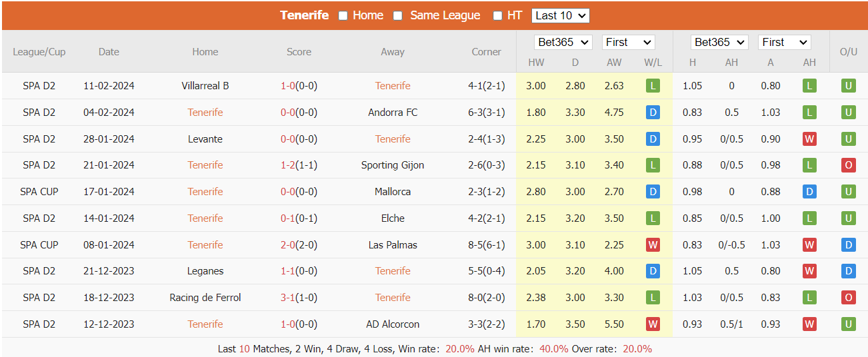The image size is (868, 357).
Task: Toggle the Same League checkbox
Action: click(x=398, y=15)
